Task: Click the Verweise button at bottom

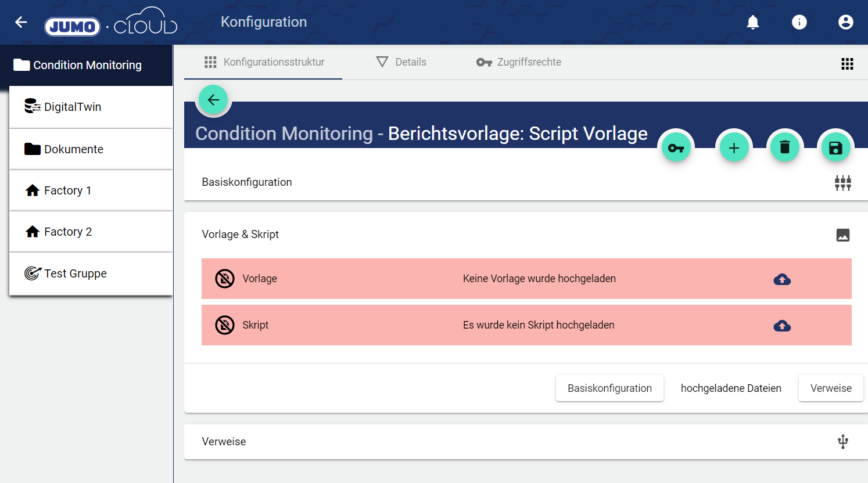Action: (x=830, y=388)
